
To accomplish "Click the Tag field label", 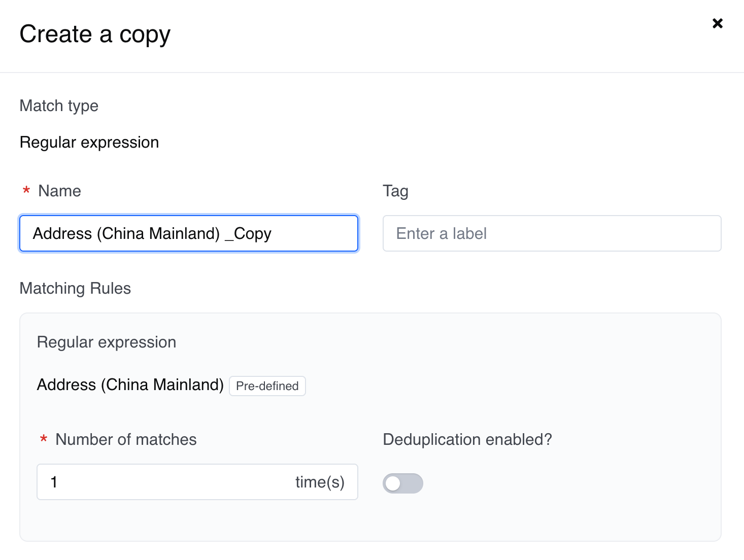I will [x=395, y=191].
